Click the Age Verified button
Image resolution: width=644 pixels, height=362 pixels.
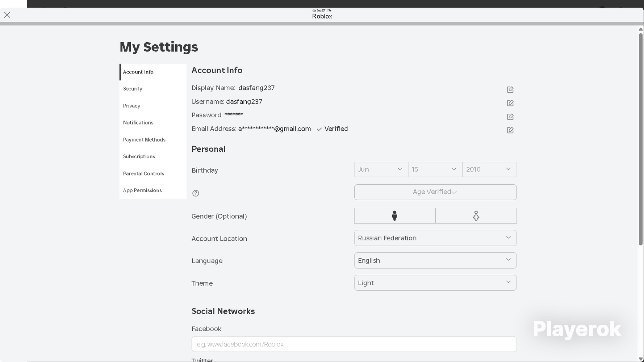click(x=435, y=192)
